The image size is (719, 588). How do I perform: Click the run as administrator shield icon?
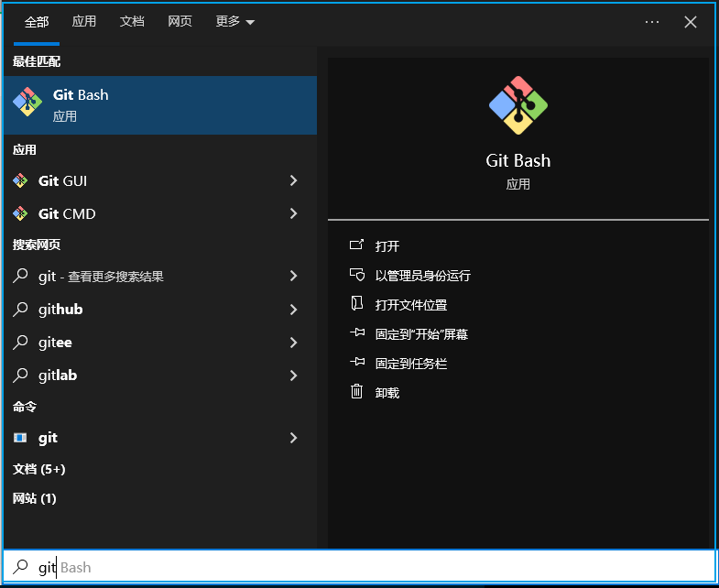(x=356, y=275)
